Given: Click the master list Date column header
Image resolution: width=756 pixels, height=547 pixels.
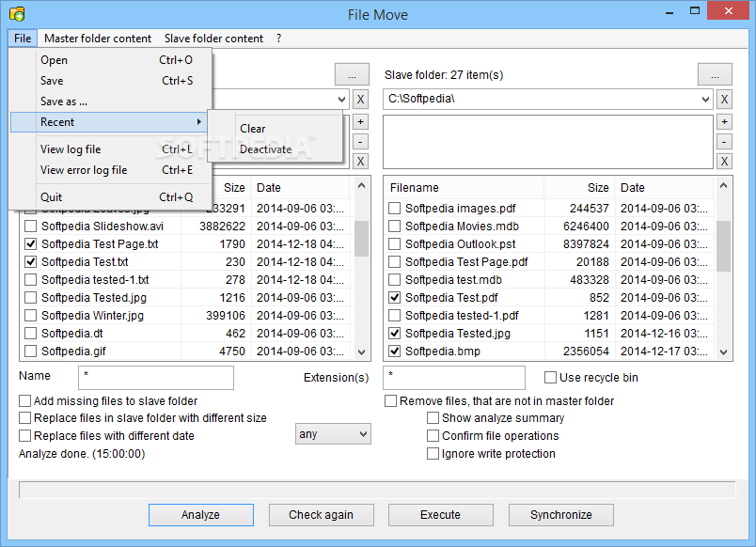Looking at the screenshot, I should coord(300,187).
